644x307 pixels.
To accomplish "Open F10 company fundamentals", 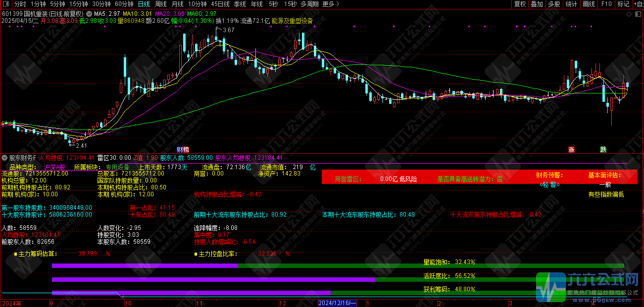I will click(x=607, y=4).
